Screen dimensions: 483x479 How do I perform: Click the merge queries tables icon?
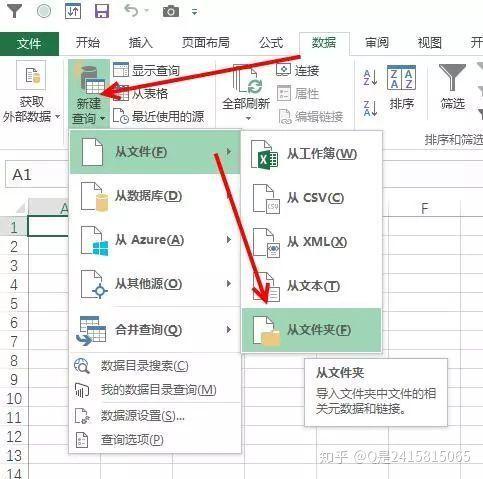click(x=91, y=330)
